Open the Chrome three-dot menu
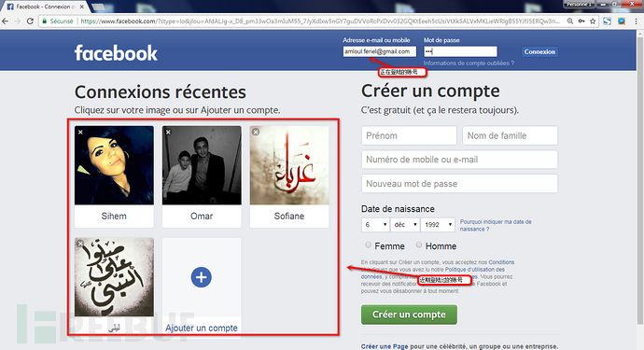Image resolution: width=644 pixels, height=350 pixels. pyautogui.click(x=637, y=21)
